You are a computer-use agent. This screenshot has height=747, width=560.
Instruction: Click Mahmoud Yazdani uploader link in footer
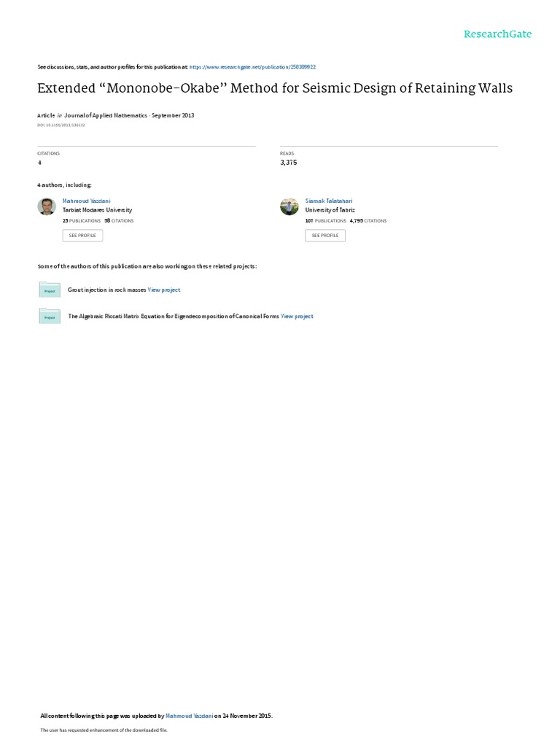click(189, 716)
